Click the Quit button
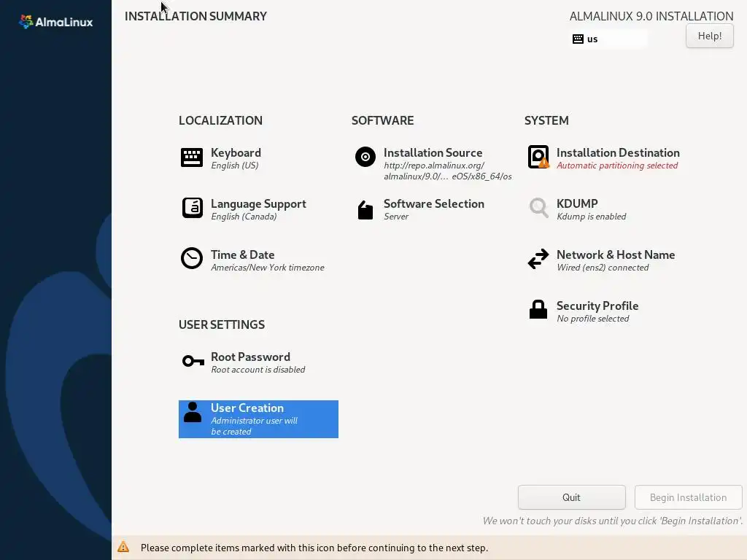 571,497
